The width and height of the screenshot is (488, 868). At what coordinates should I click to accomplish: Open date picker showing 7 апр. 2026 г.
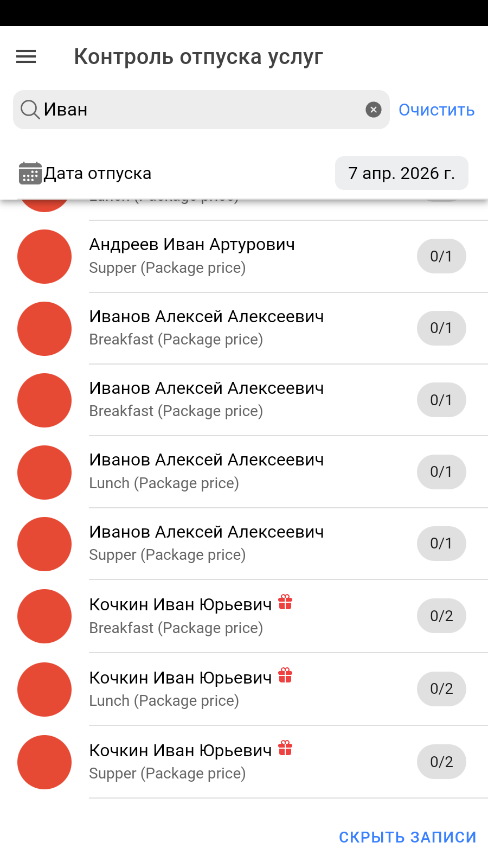[401, 173]
